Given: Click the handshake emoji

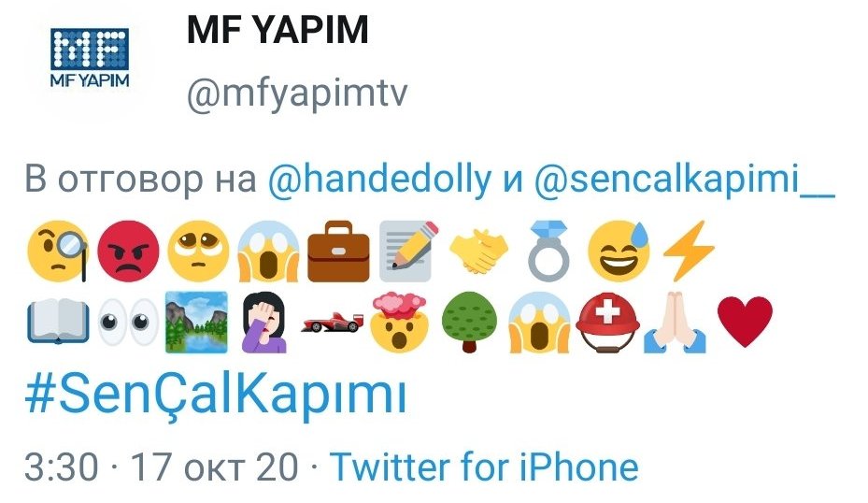Looking at the screenshot, I should click(478, 251).
